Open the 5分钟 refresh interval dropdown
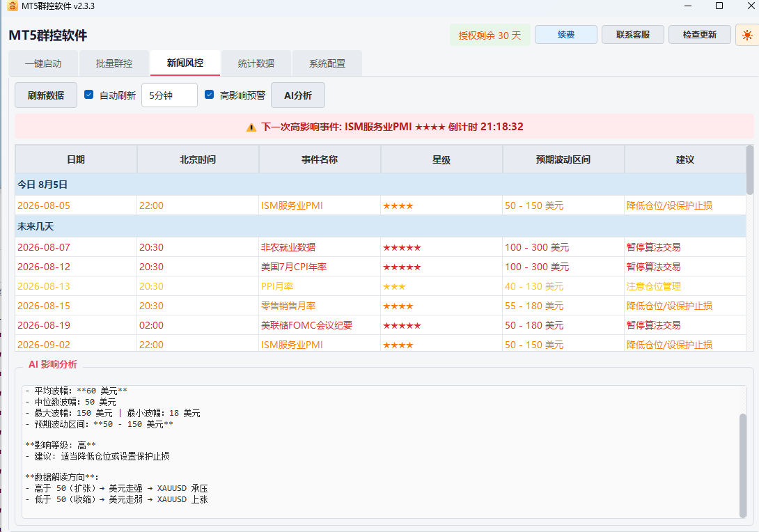 [x=169, y=95]
